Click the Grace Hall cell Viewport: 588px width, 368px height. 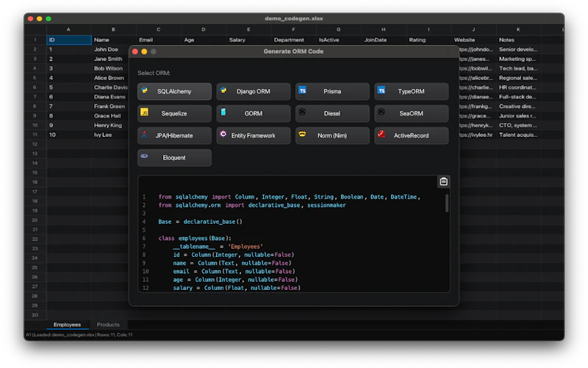point(111,116)
